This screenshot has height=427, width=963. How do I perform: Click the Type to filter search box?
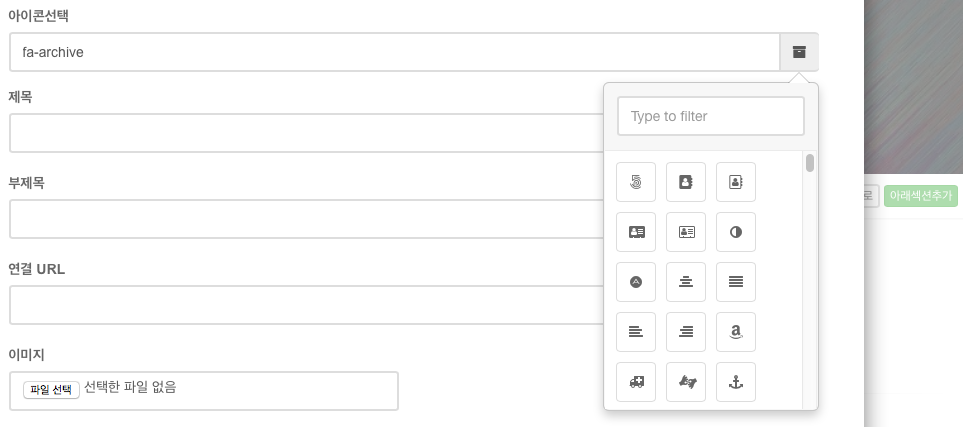(711, 116)
